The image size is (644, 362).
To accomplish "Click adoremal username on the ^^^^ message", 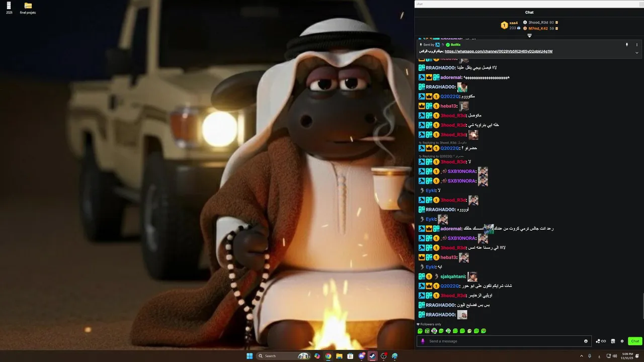I will [451, 77].
